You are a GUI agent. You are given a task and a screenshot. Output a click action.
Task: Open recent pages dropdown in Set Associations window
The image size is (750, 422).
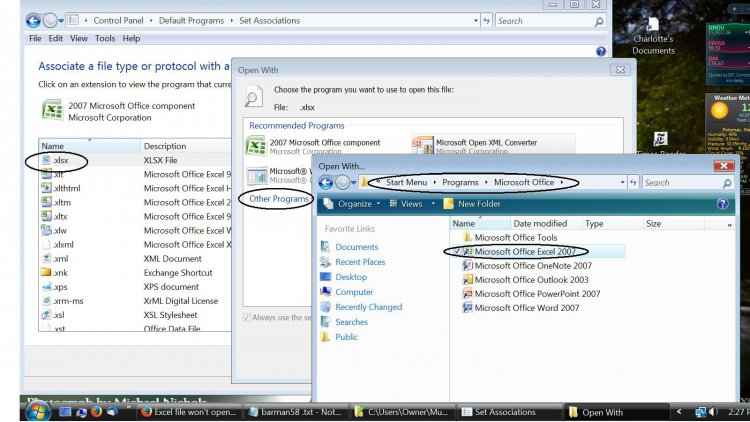coord(61,21)
